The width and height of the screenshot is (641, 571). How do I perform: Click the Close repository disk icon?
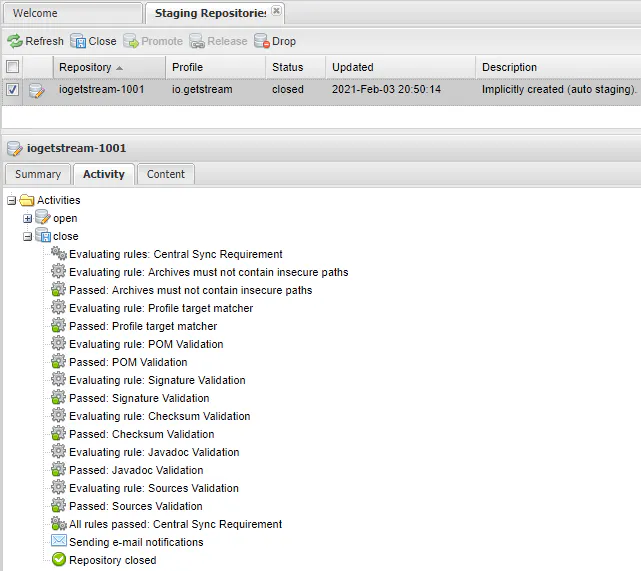pos(78,41)
